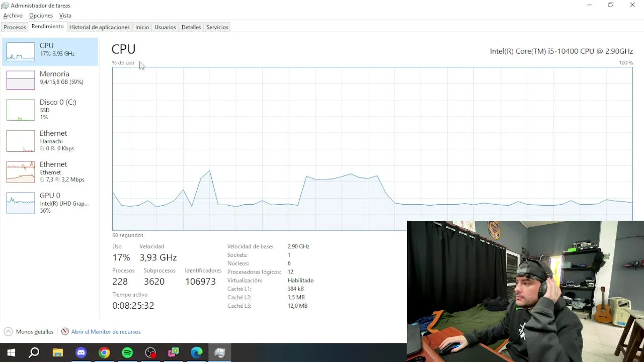This screenshot has height=362, width=644.
Task: Open Spotify from the taskbar
Action: pos(127,353)
